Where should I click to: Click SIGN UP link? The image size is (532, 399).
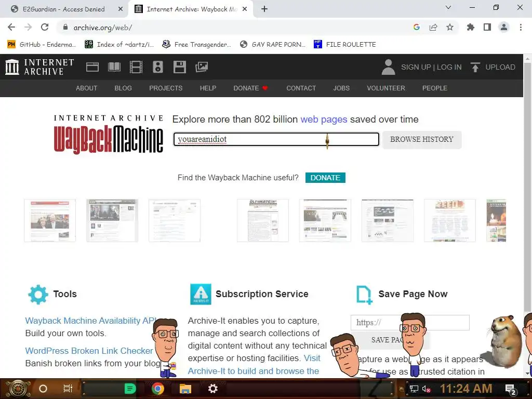point(416,67)
